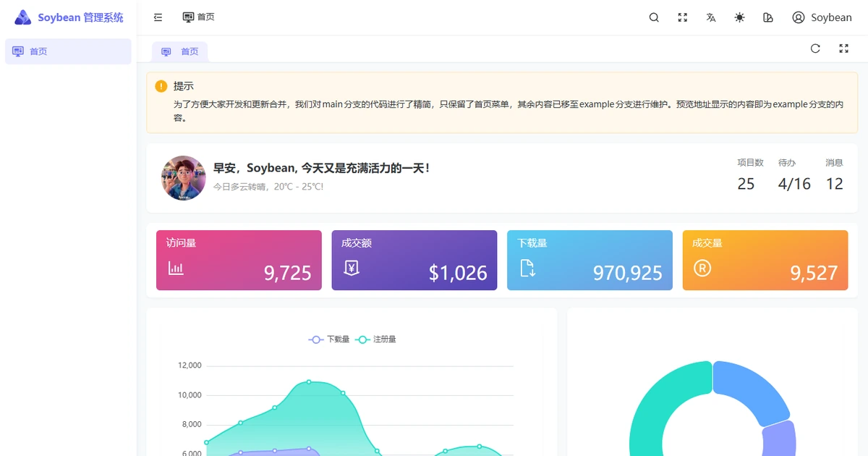Select 首页 in the sidebar menu
Image resolution: width=868 pixels, height=456 pixels.
(68, 51)
